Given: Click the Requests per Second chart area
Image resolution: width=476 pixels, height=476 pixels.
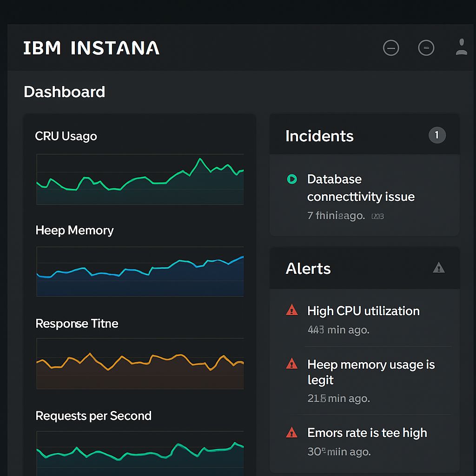Looking at the screenshot, I should tap(139, 453).
